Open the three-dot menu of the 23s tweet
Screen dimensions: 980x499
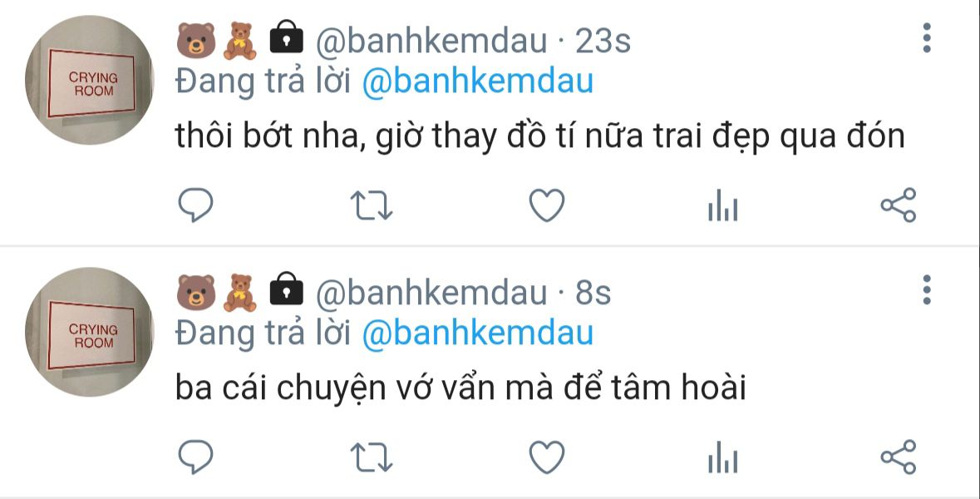pos(927,38)
